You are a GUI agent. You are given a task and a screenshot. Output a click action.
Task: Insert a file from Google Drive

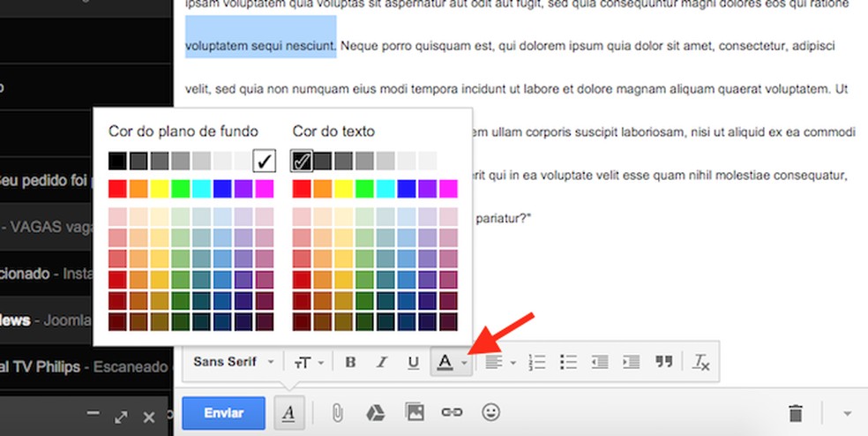click(x=376, y=413)
